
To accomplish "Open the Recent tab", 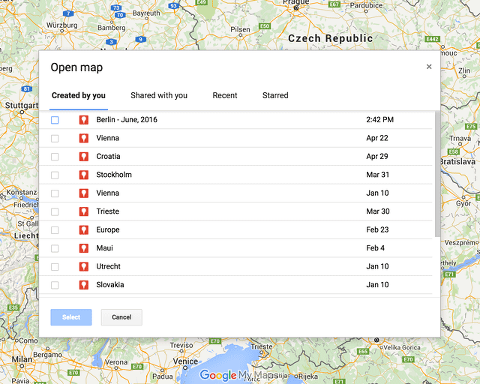I will coord(225,95).
